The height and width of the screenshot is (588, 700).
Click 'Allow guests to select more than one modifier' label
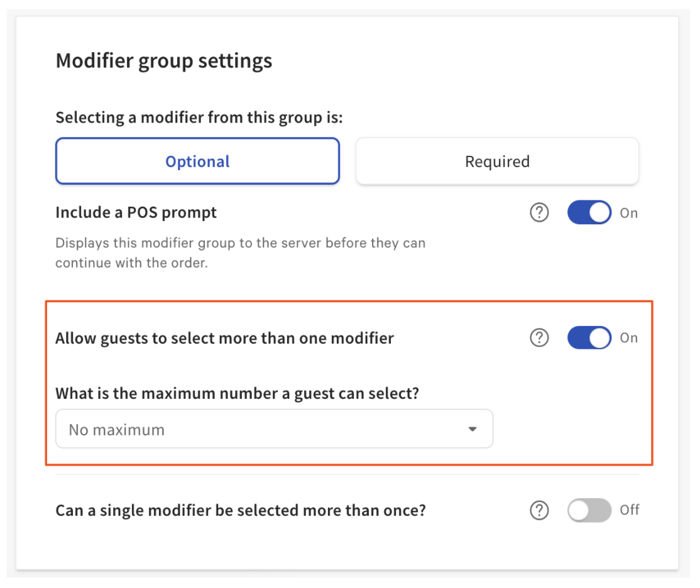(x=224, y=338)
